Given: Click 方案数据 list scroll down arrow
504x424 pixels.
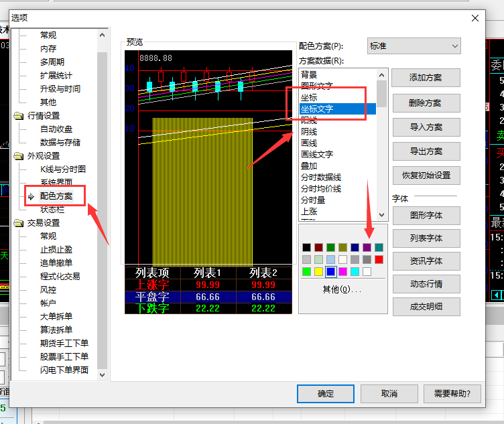Looking at the screenshot, I should [x=381, y=215].
